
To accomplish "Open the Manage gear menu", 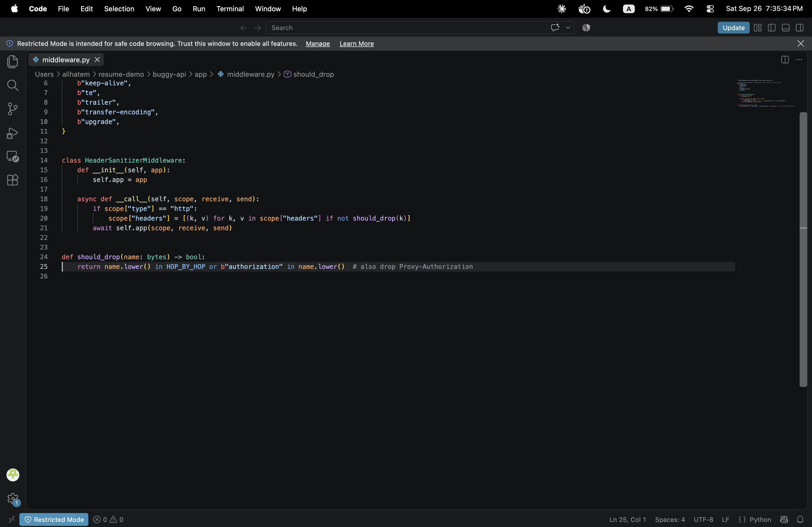I will (13, 499).
